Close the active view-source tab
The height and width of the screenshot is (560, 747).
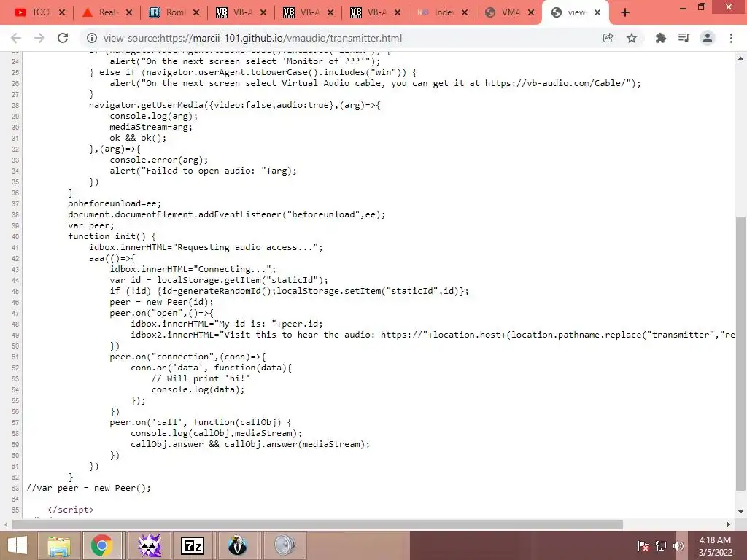pos(597,13)
